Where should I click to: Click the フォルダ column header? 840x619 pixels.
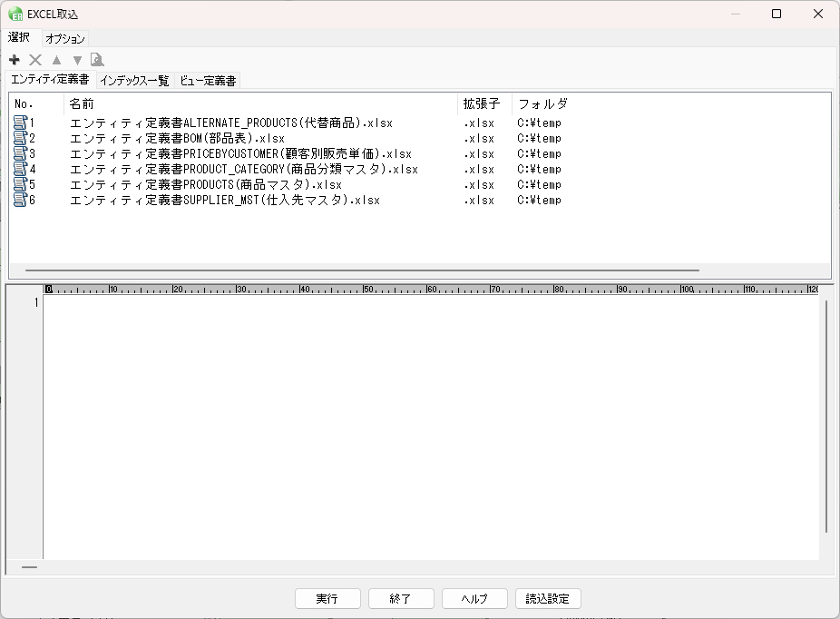point(542,104)
